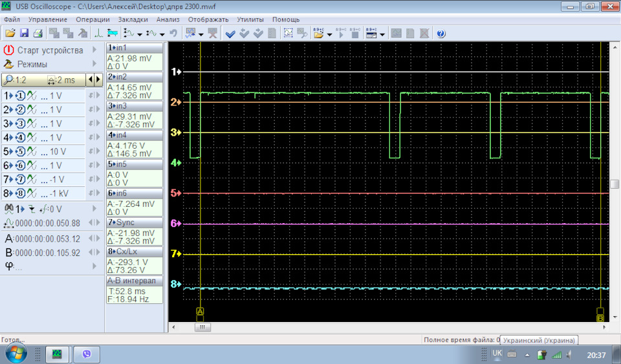Click the dotted-frame zoom selection icon
This screenshot has height=364, width=621.
[x=289, y=33]
